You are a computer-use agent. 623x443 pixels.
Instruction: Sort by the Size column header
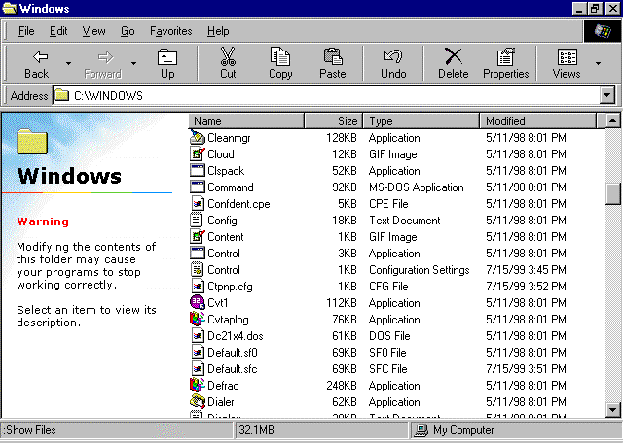click(x=334, y=121)
